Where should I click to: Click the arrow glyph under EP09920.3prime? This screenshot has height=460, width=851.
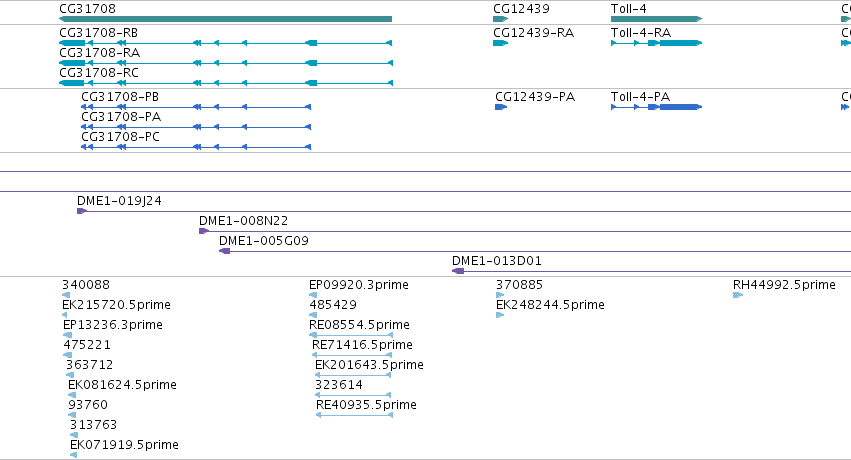coord(313,295)
